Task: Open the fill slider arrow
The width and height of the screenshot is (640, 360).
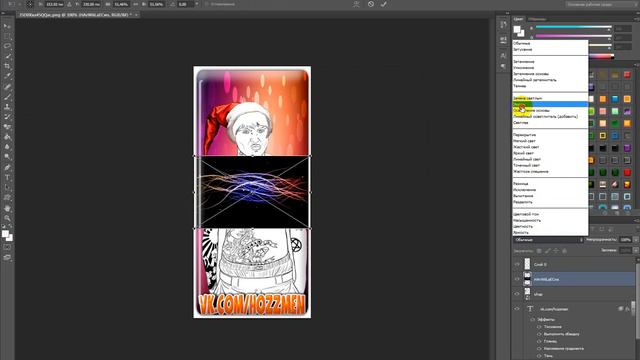Action: [636, 250]
